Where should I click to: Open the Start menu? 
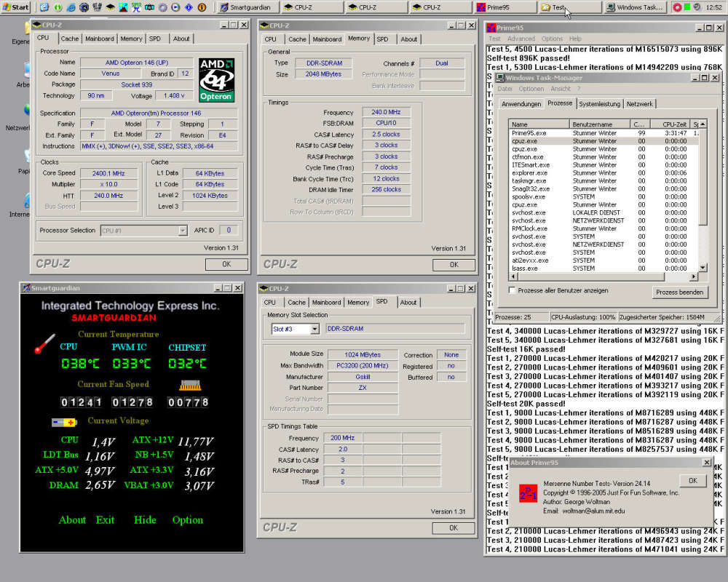click(x=16, y=7)
